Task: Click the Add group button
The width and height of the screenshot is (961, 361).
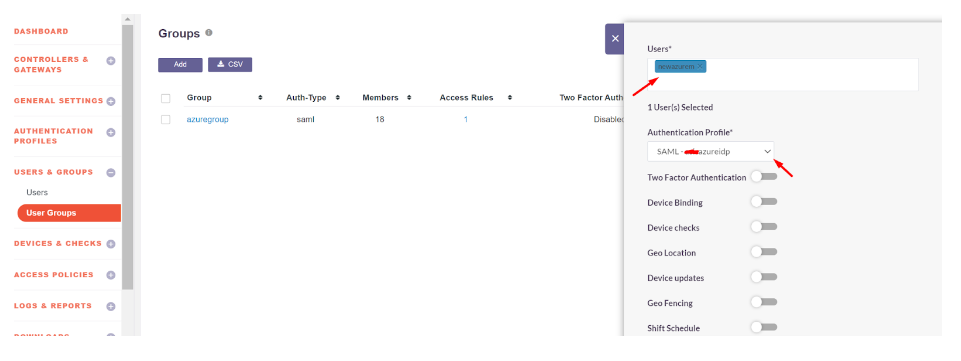Action: [180, 64]
